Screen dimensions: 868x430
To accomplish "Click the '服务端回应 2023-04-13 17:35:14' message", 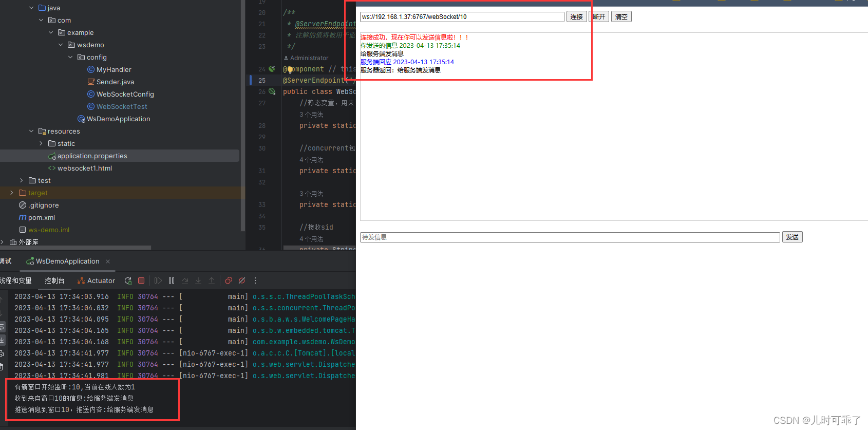I will tap(407, 62).
